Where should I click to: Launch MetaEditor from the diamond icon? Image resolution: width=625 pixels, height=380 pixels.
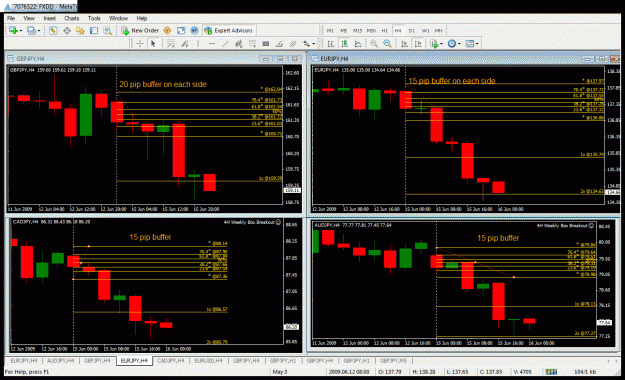(167, 31)
